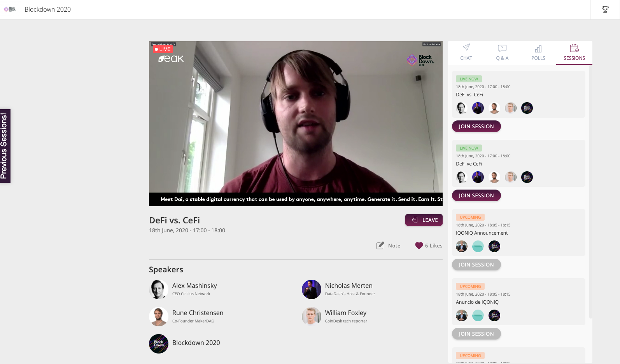
Task: Open the Chat tab
Action: 466,52
